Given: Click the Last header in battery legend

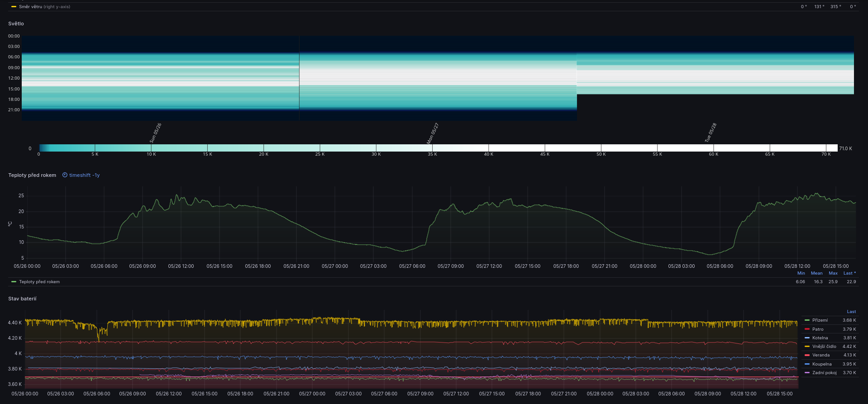Looking at the screenshot, I should point(851,312).
